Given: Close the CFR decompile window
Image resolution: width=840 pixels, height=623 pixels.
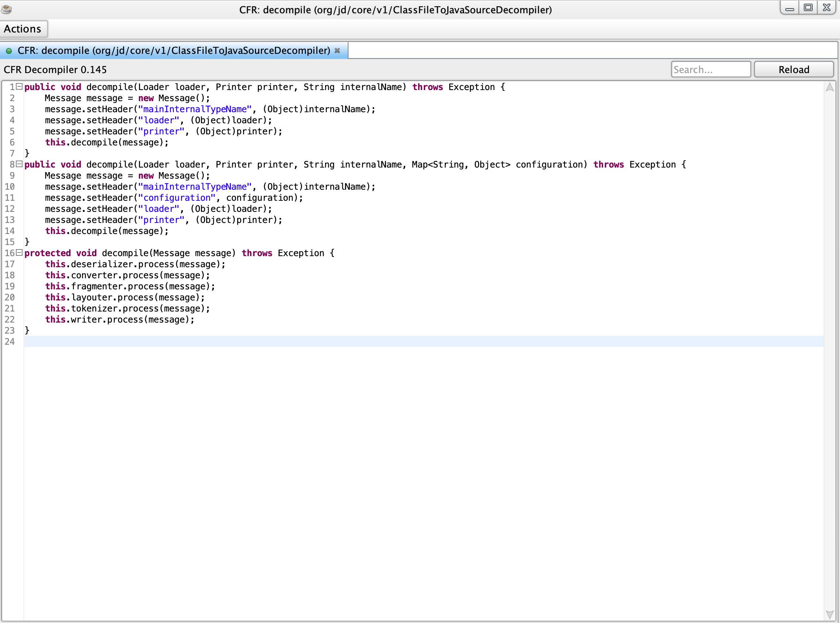Looking at the screenshot, I should 826,8.
